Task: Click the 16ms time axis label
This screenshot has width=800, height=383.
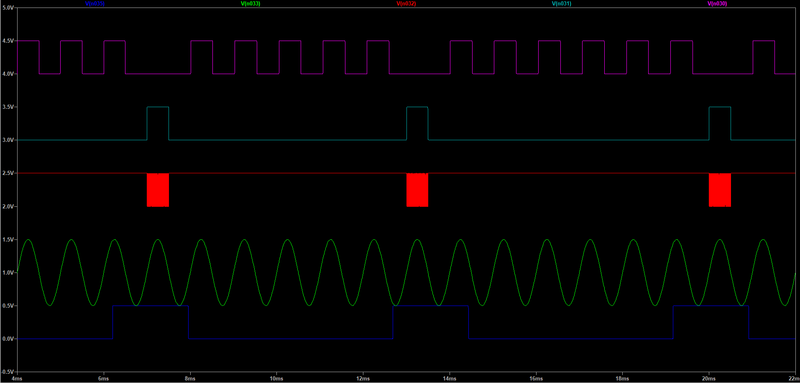Action: click(536, 379)
